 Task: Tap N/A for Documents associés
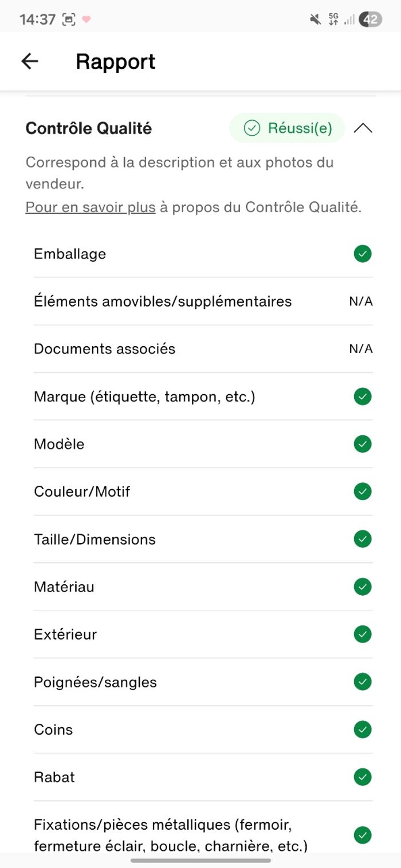point(361,349)
